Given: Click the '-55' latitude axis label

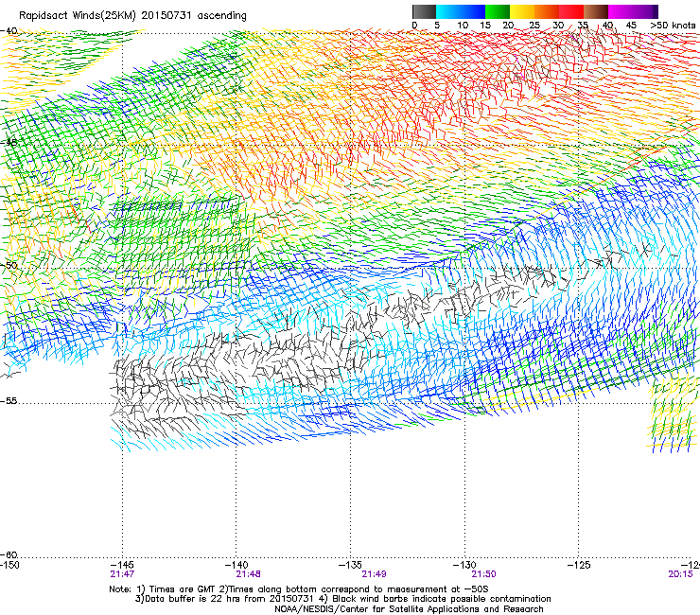Looking at the screenshot, I should pyautogui.click(x=9, y=401).
